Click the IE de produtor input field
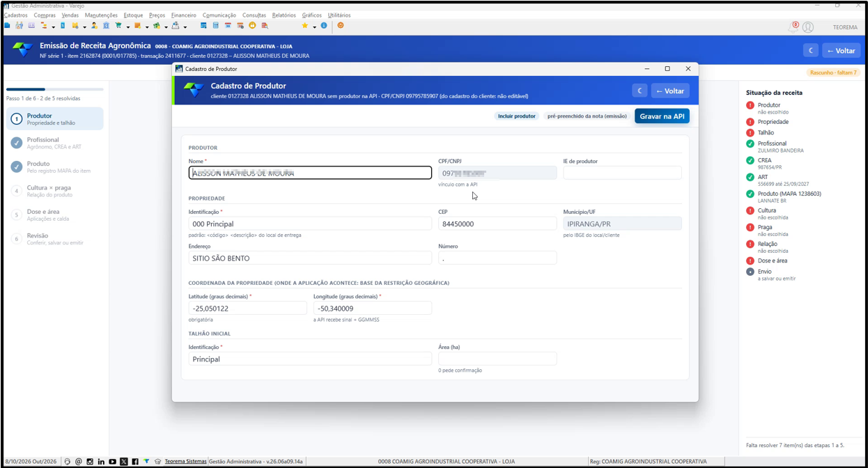The width and height of the screenshot is (868, 468). point(622,173)
